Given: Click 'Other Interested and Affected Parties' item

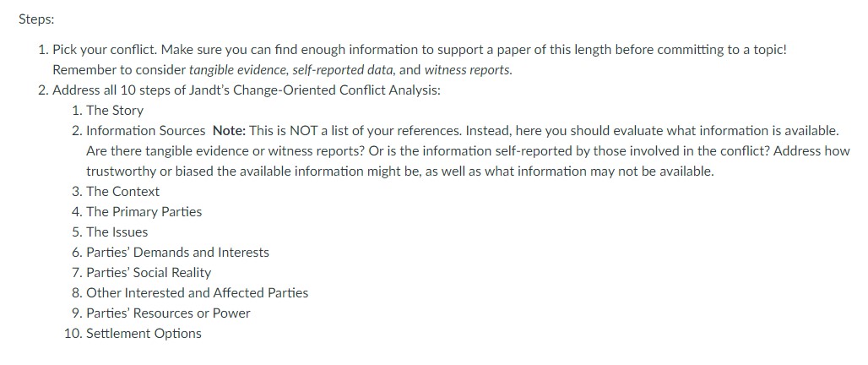Looking at the screenshot, I should pos(197,293).
